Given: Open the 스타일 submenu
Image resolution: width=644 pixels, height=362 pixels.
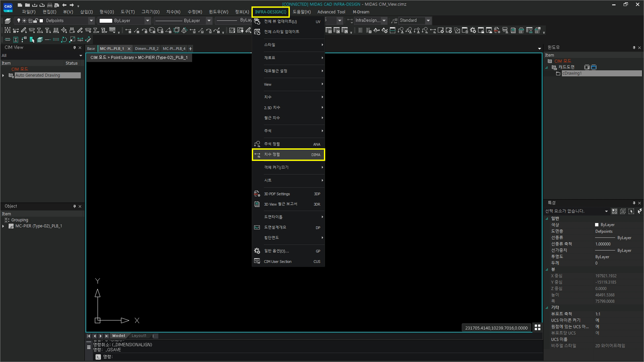Looking at the screenshot, I should pos(288,45).
